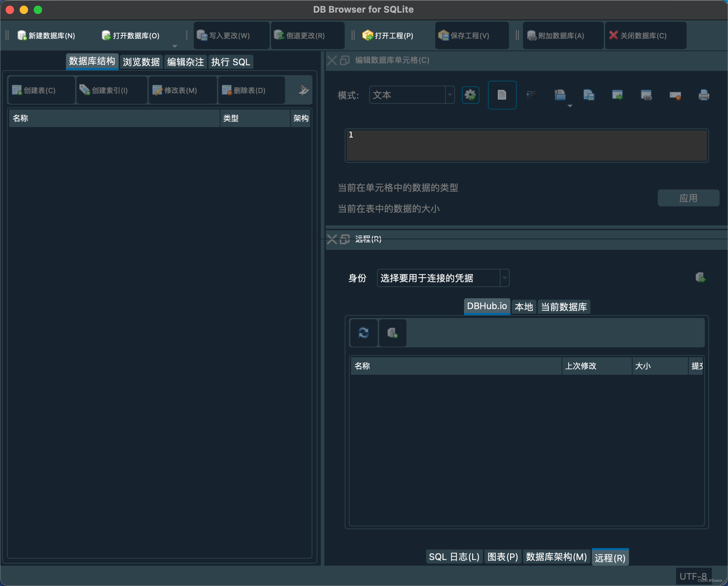Click the 大小 column header
The width and height of the screenshot is (728, 586).
click(660, 366)
